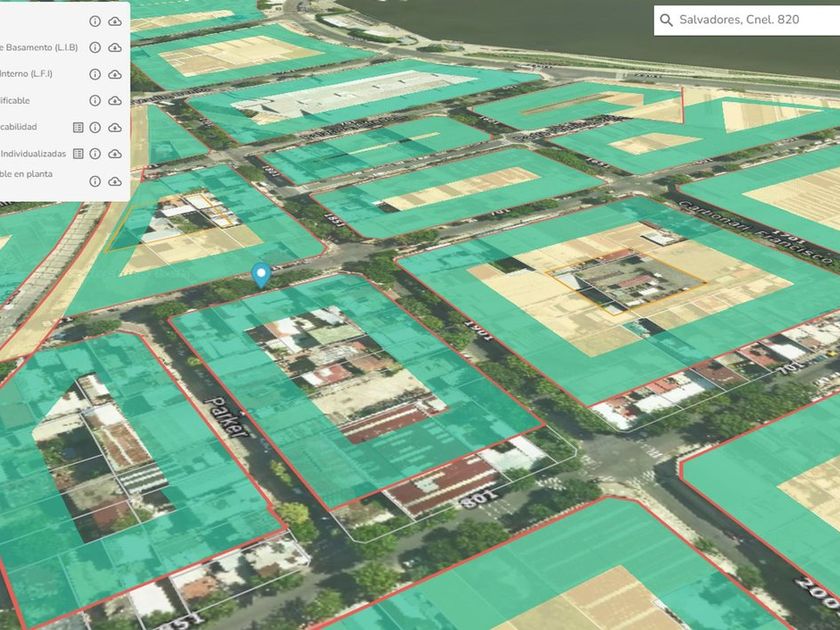Open the table icon in the 'cabilidad' row

(78, 128)
